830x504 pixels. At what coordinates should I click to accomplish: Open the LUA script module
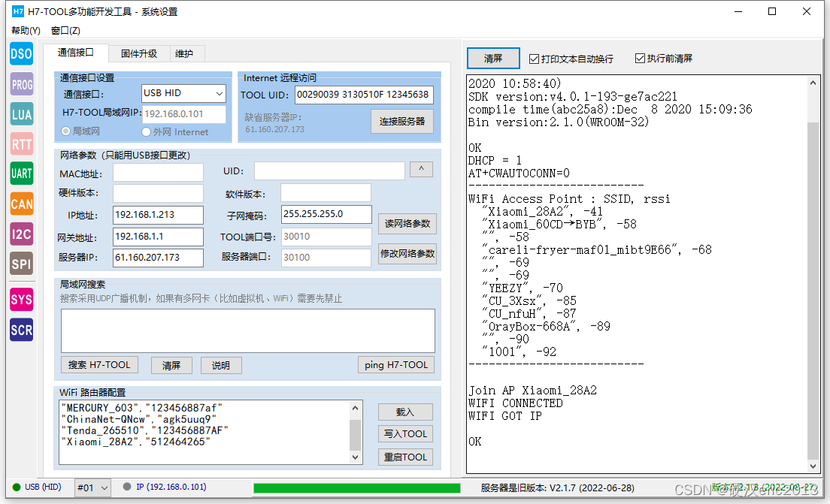(x=21, y=114)
